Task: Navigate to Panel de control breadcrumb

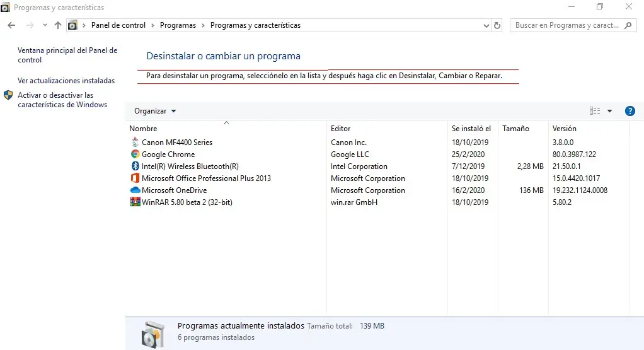Action: [118, 25]
